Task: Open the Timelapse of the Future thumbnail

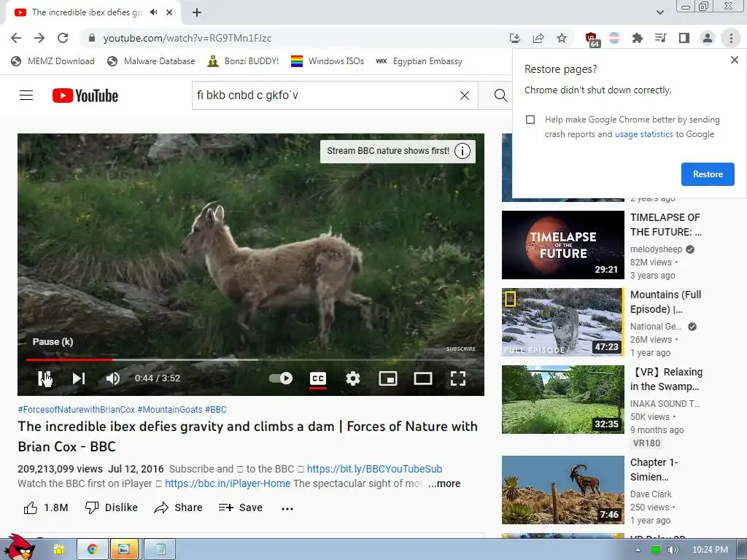Action: coord(562,245)
